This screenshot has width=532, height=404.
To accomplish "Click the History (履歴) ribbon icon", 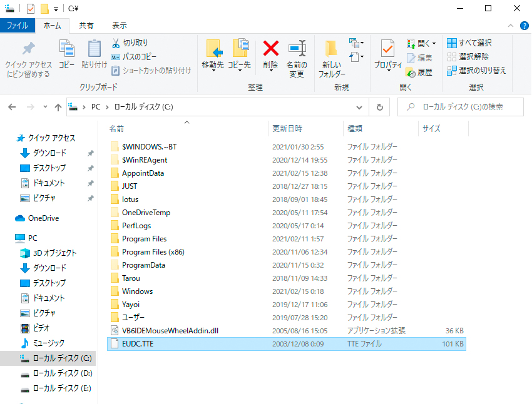I will pyautogui.click(x=419, y=72).
